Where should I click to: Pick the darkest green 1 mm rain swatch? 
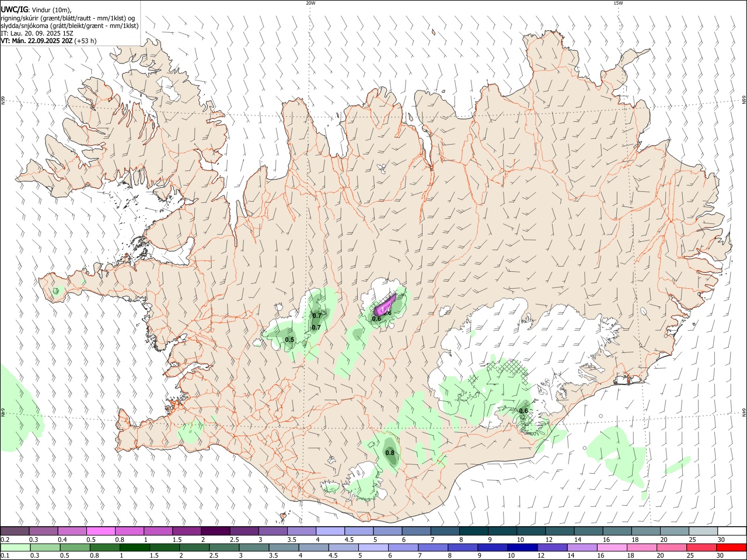(134, 548)
